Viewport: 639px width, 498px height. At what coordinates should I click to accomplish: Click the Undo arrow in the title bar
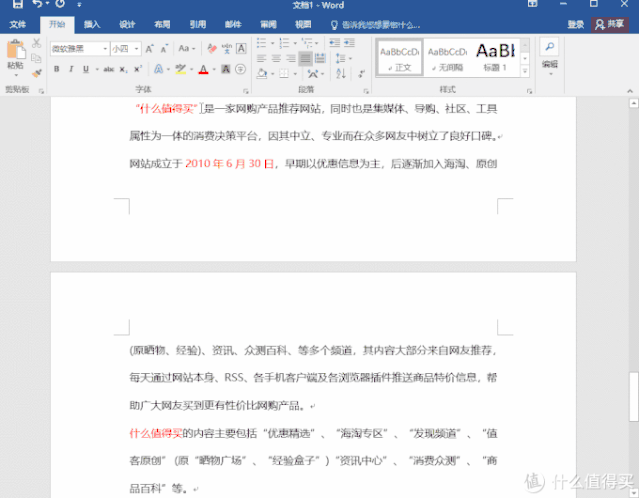click(x=37, y=4)
